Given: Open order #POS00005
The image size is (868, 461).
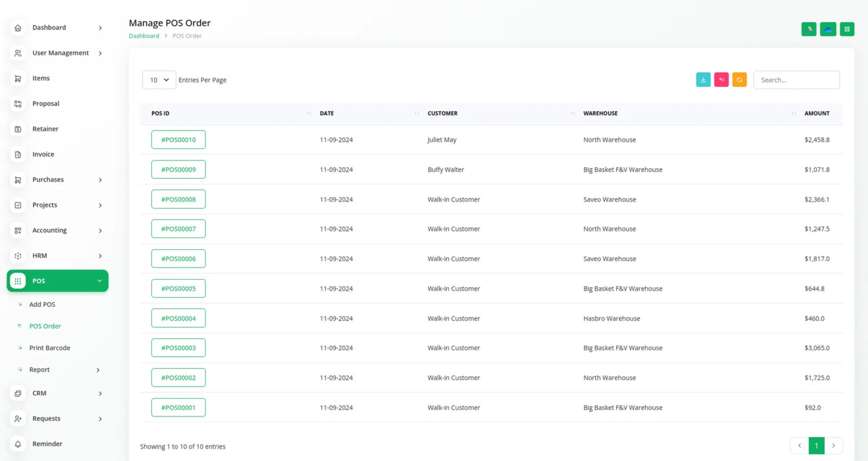Looking at the screenshot, I should click(178, 288).
